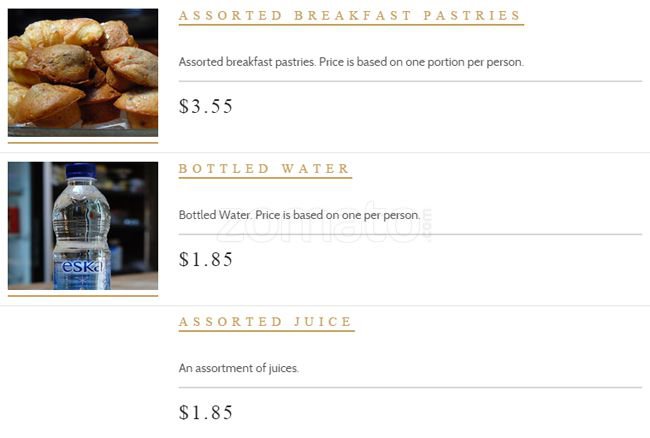The height and width of the screenshot is (438, 650).
Task: Click the gold line under pastries photo
Action: click(x=82, y=143)
